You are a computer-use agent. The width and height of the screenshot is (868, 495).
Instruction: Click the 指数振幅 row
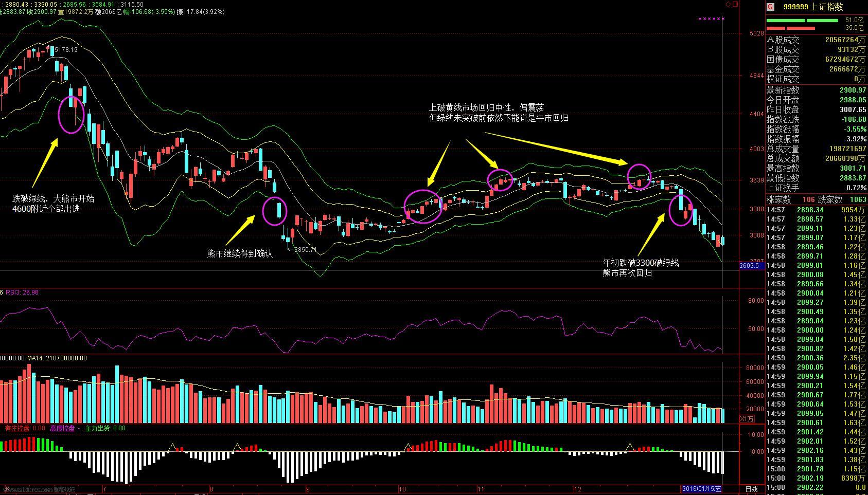click(x=816, y=139)
